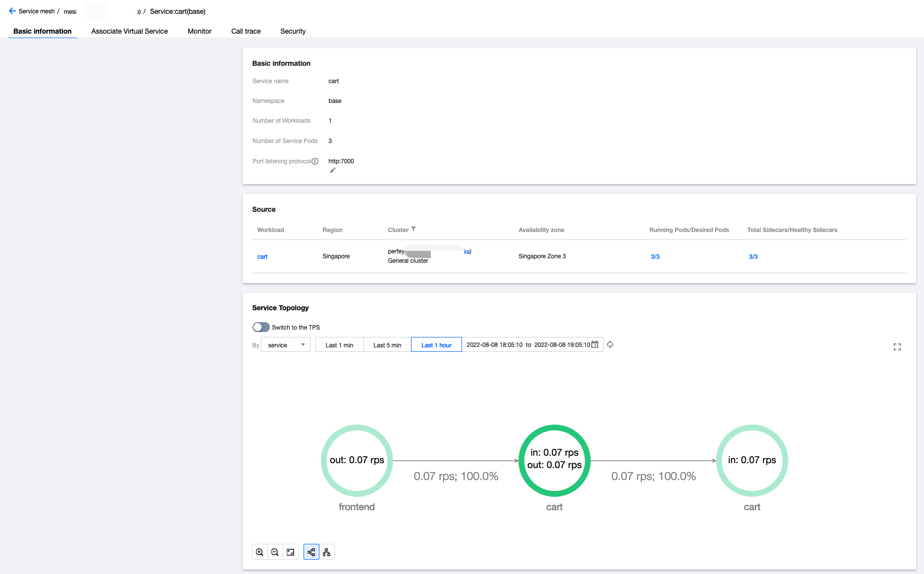Edit port listening protocol with pencil icon
This screenshot has height=574, width=924.
pos(333,170)
